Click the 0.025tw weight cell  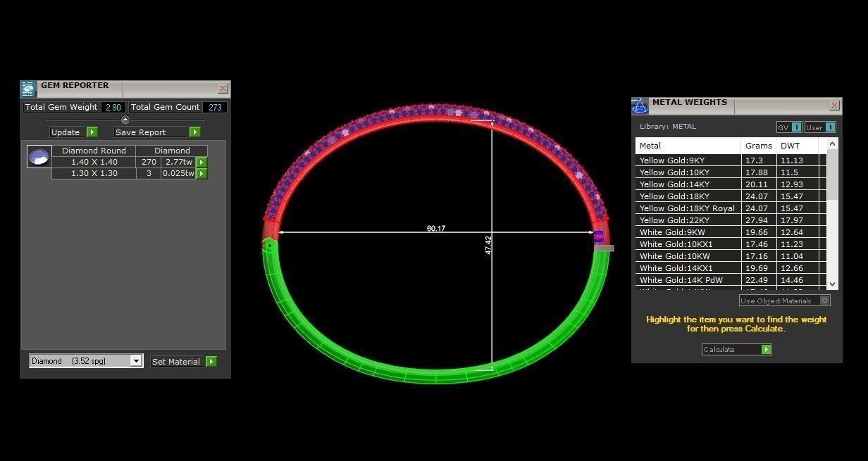click(179, 173)
